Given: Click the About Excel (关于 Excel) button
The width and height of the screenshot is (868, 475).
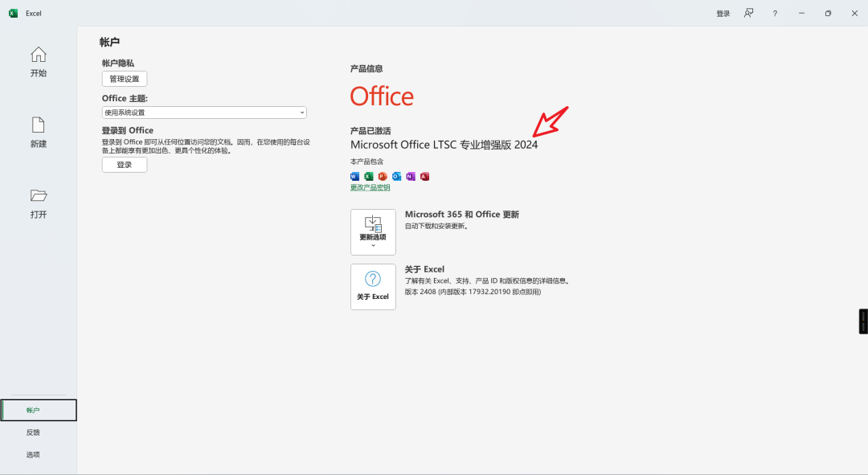Looking at the screenshot, I should [x=373, y=287].
